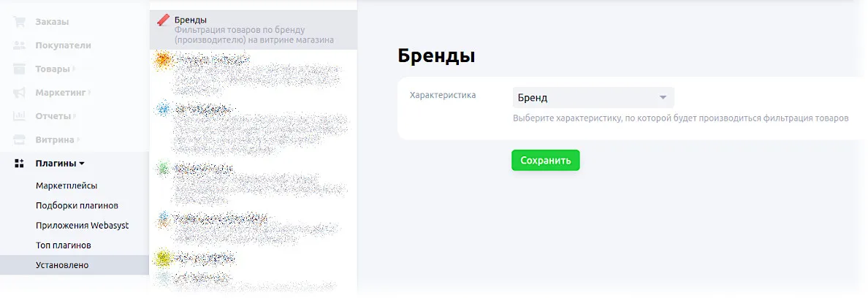This screenshot has height=298, width=868.
Task: Click the storefront icon beside Витрина
Action: click(20, 140)
